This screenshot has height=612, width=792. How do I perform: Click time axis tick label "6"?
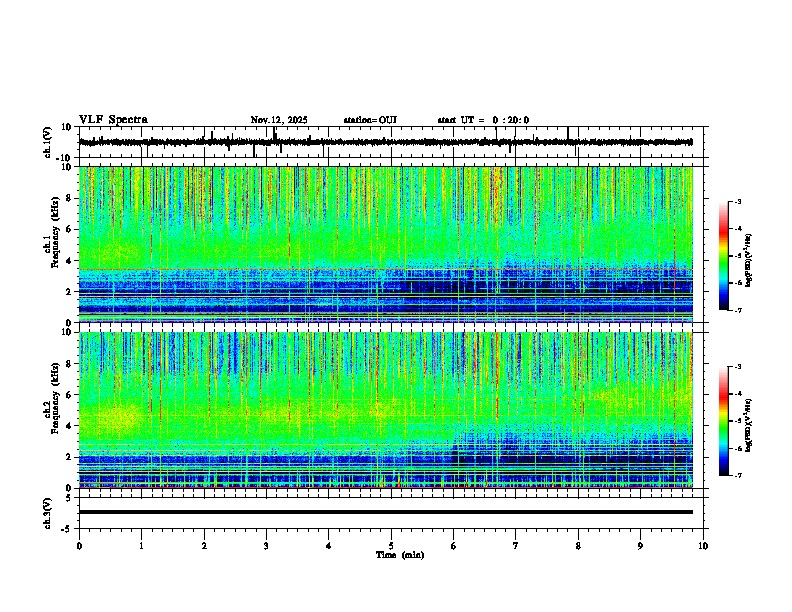(454, 546)
